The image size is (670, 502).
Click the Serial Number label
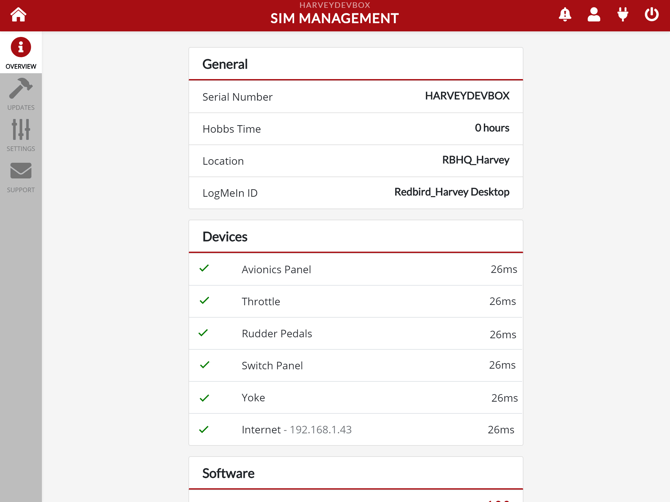coord(237,97)
